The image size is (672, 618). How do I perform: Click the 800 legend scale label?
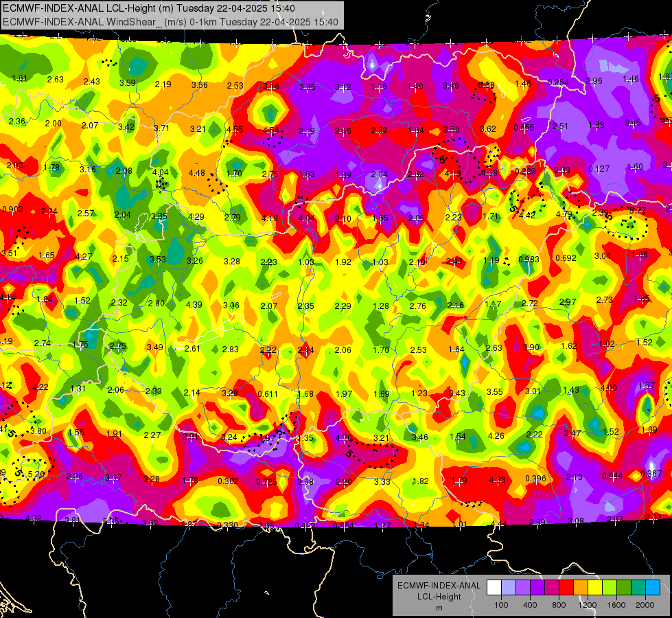559,605
